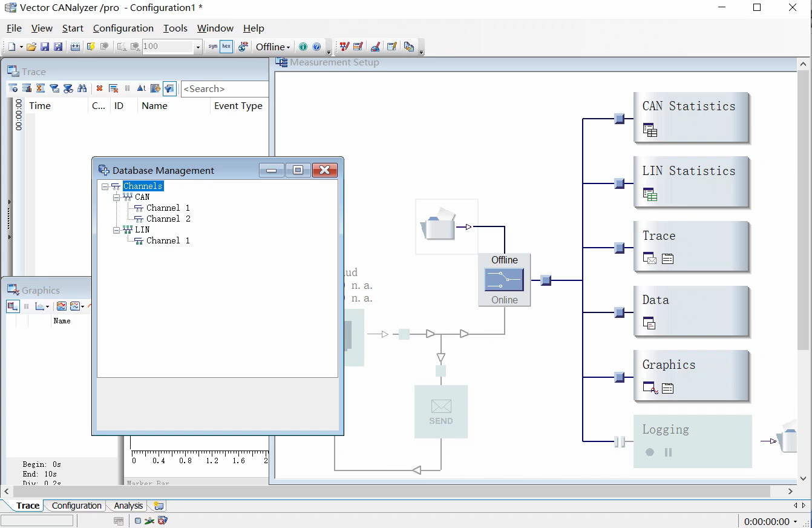Click the binoculars find icon in Trace

[x=82, y=88]
